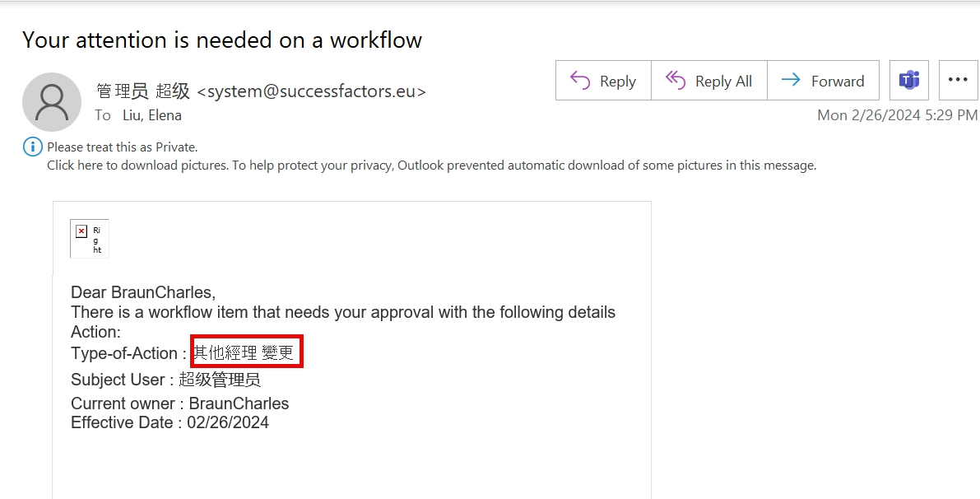This screenshot has width=980, height=499.
Task: Click the Reply All button
Action: [x=708, y=81]
